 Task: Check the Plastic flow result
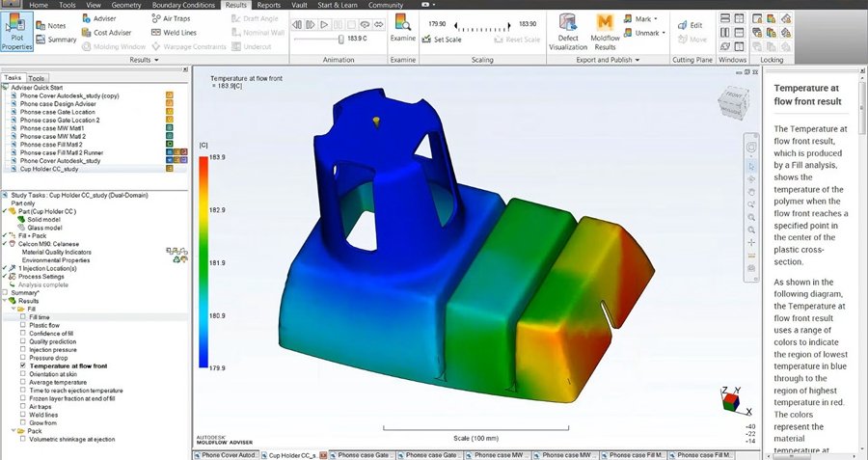[x=23, y=326]
